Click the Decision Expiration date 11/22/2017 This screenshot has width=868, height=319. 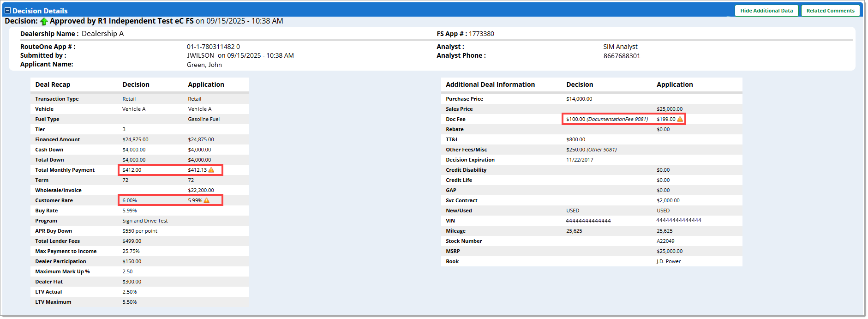[x=580, y=160]
